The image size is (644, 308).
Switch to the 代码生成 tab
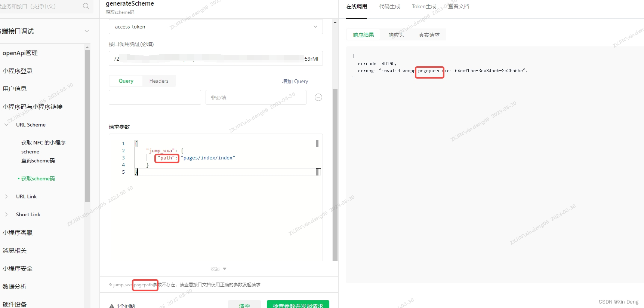pyautogui.click(x=389, y=6)
